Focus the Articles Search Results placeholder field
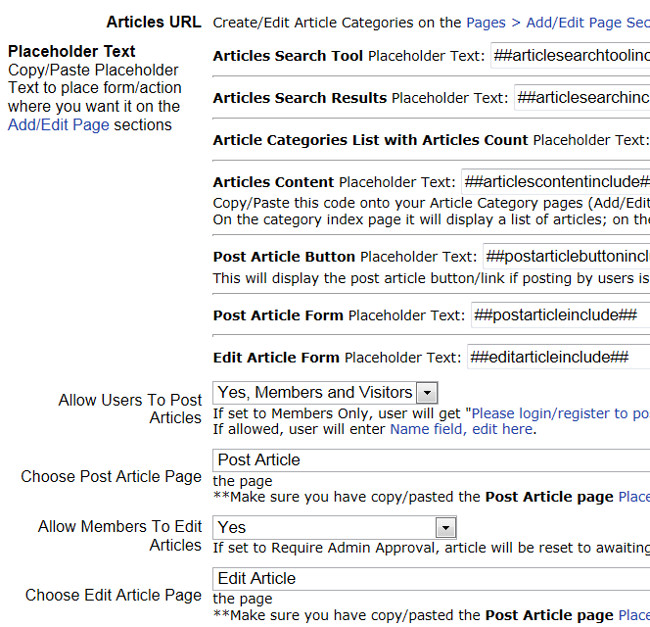650x627 pixels. coord(581,98)
